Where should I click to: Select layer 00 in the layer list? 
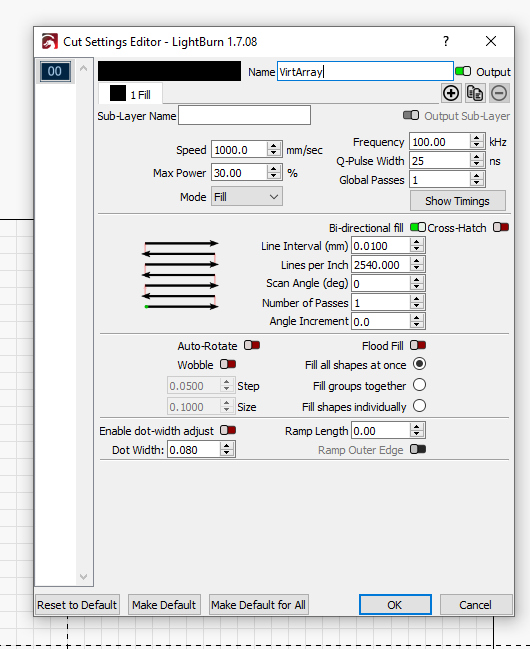55,71
